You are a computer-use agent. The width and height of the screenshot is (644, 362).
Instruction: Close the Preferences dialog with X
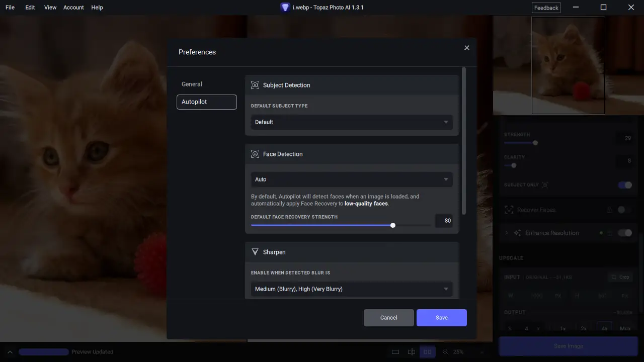click(467, 48)
